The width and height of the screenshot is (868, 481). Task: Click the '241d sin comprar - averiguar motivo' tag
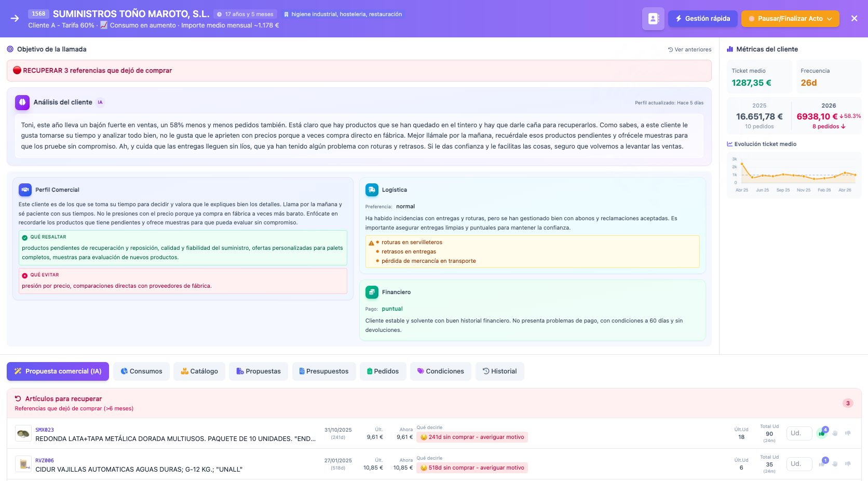click(472, 437)
